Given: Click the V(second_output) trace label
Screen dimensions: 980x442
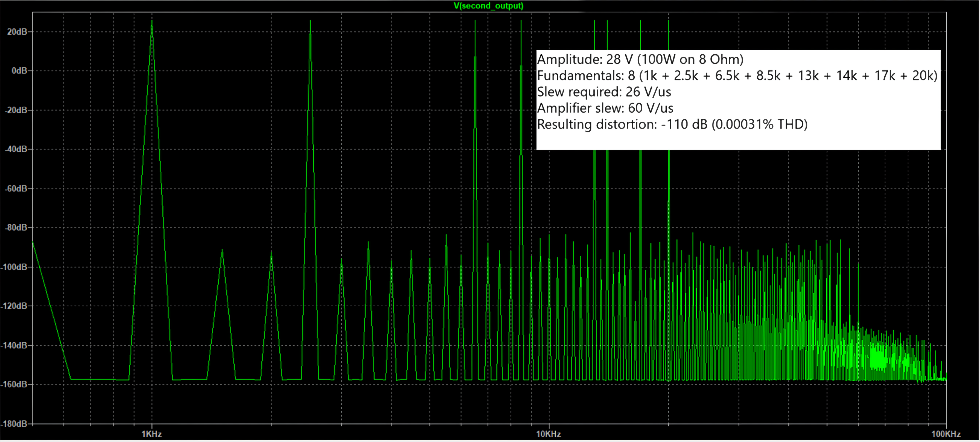Looking at the screenshot, I should point(488,6).
